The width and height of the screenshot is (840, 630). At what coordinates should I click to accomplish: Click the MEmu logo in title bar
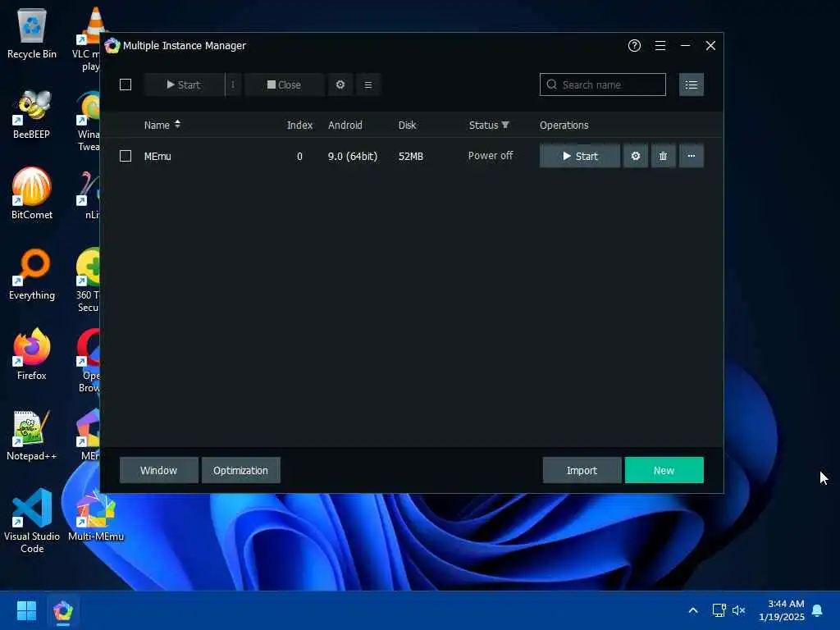[x=112, y=46]
